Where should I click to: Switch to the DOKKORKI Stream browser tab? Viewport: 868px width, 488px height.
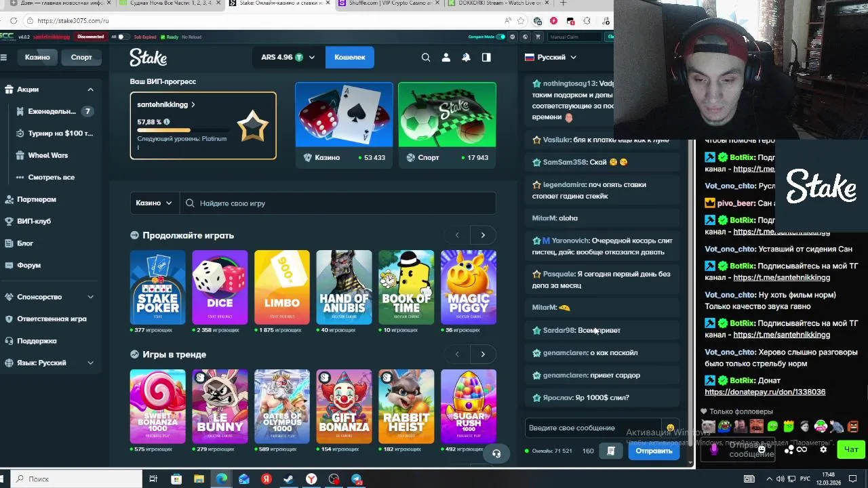[500, 3]
